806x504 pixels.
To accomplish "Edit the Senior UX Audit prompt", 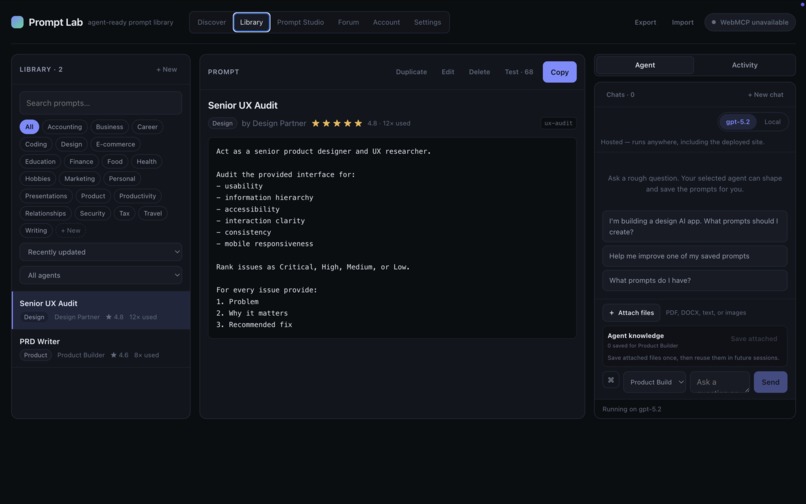I will (x=448, y=72).
